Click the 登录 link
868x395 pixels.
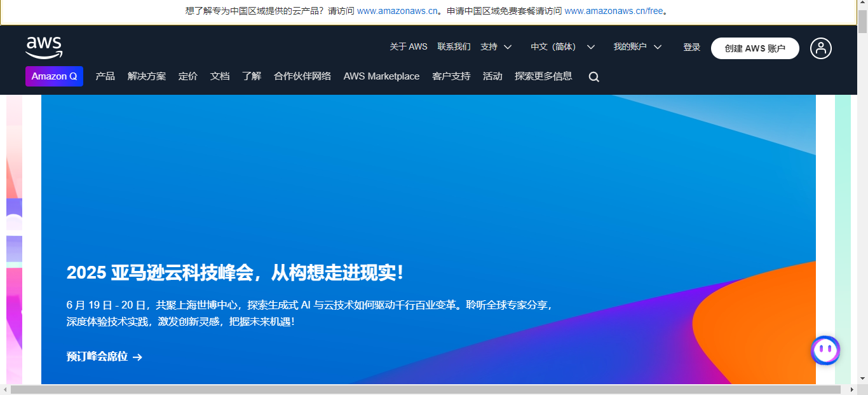(x=691, y=46)
